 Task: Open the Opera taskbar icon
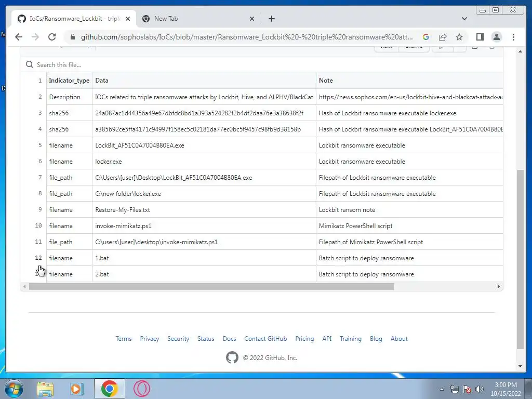(x=141, y=389)
